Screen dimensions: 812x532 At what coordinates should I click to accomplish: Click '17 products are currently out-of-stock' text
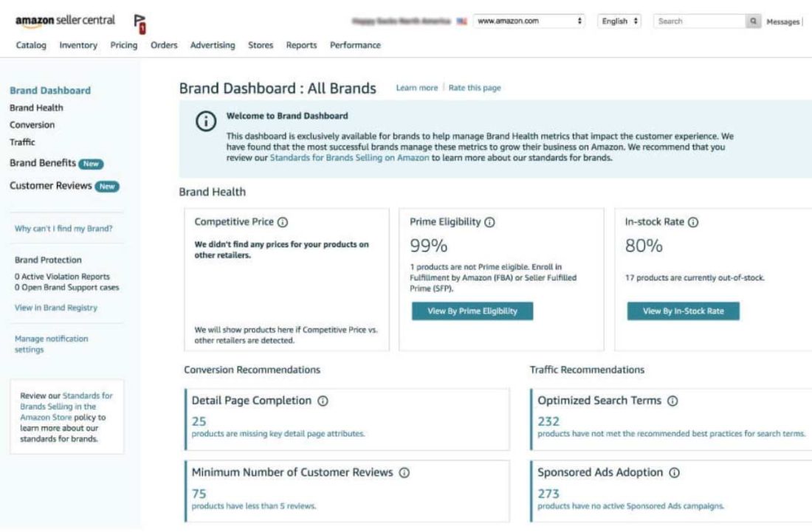pos(695,278)
